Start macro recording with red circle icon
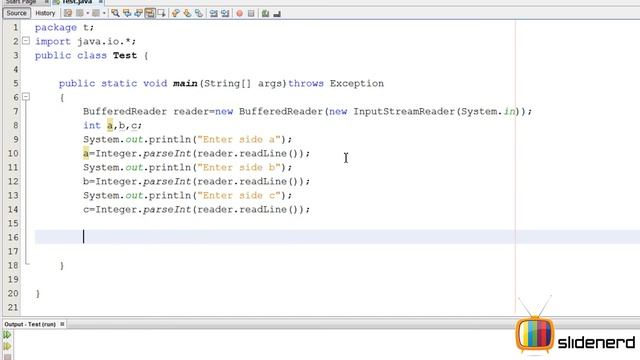640x360 pixels. (240, 13)
